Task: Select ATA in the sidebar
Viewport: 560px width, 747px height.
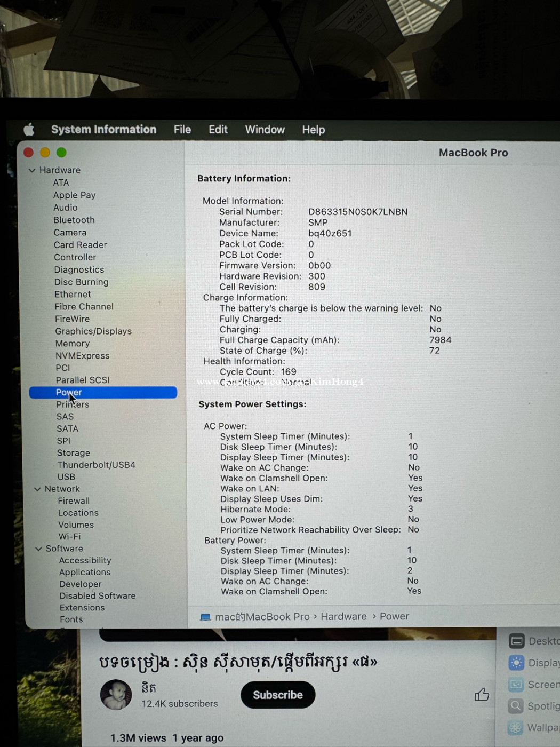Action: [61, 182]
